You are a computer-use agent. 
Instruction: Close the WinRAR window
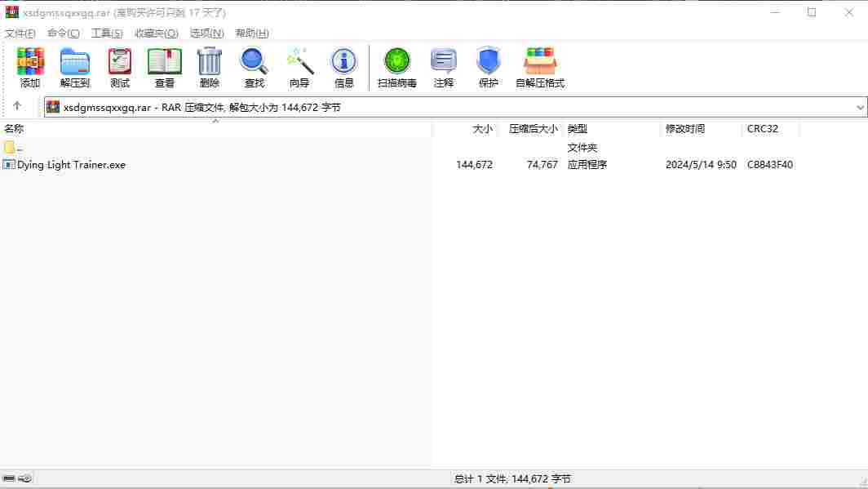(x=848, y=12)
